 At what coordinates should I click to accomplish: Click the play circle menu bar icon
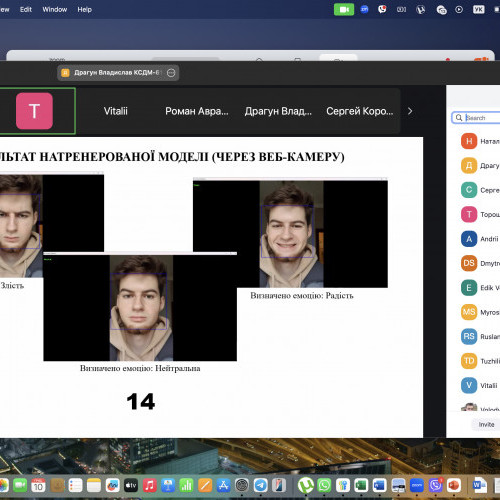coord(459,10)
